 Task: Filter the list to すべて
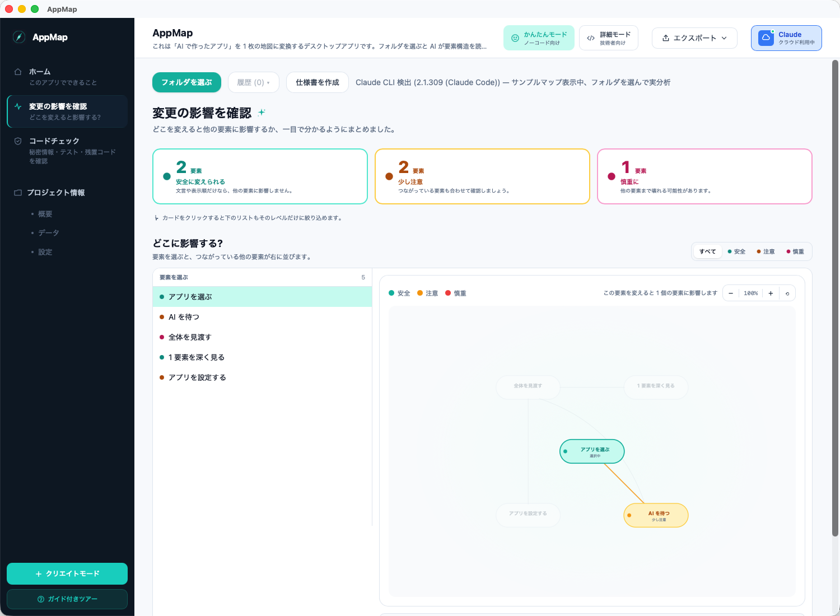coord(707,251)
